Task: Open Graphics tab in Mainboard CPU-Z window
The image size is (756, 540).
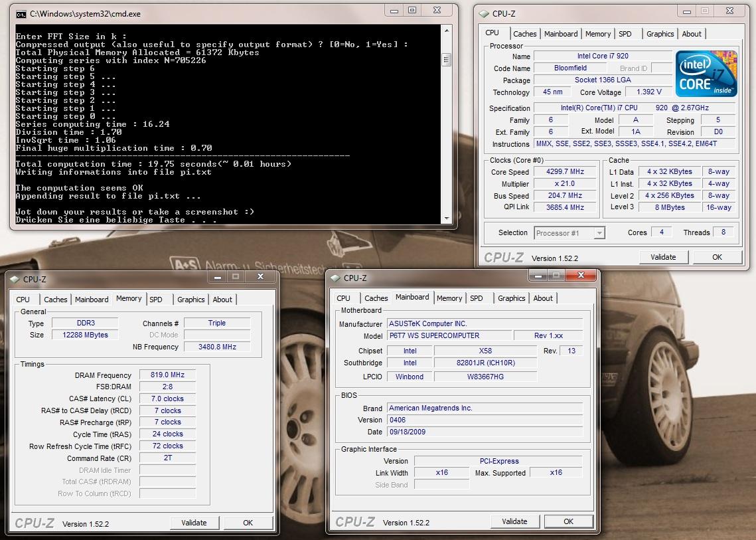Action: click(512, 298)
